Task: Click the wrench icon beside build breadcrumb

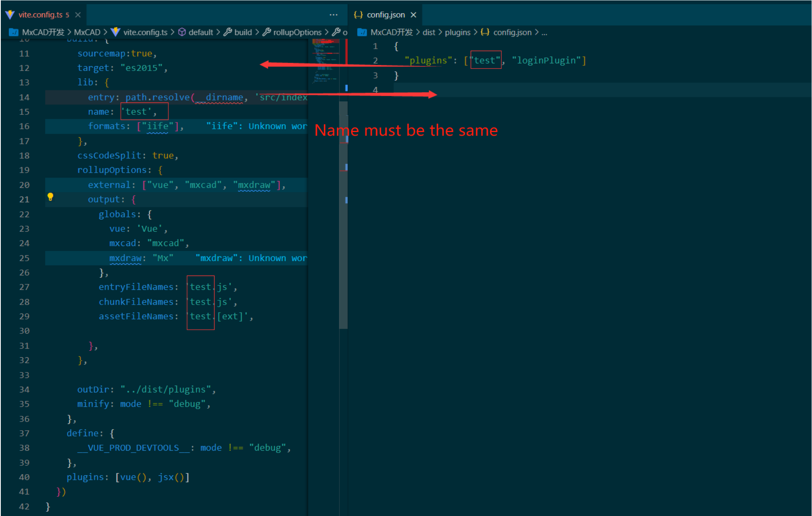Action: tap(228, 32)
